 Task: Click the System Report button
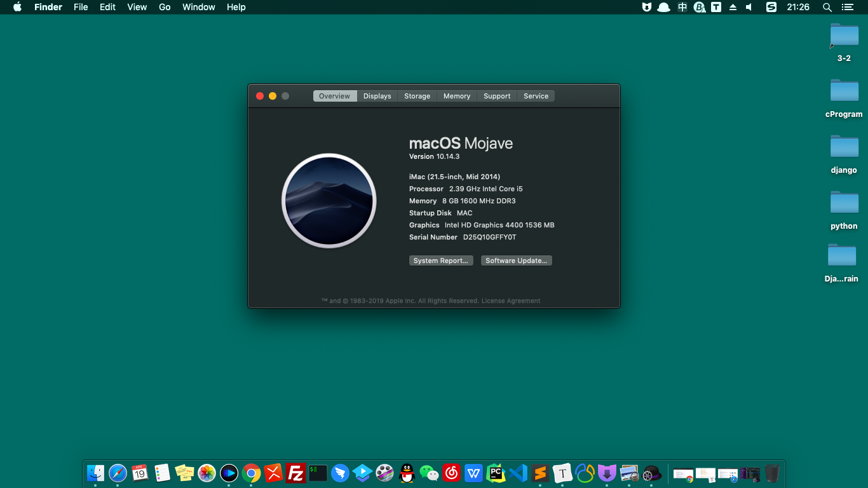click(441, 261)
